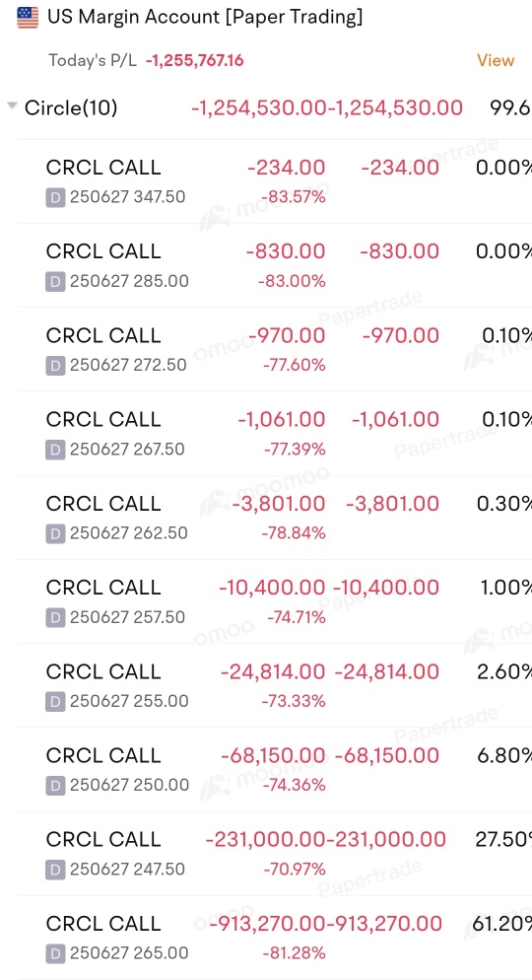Click the US Margin Account title

click(205, 17)
